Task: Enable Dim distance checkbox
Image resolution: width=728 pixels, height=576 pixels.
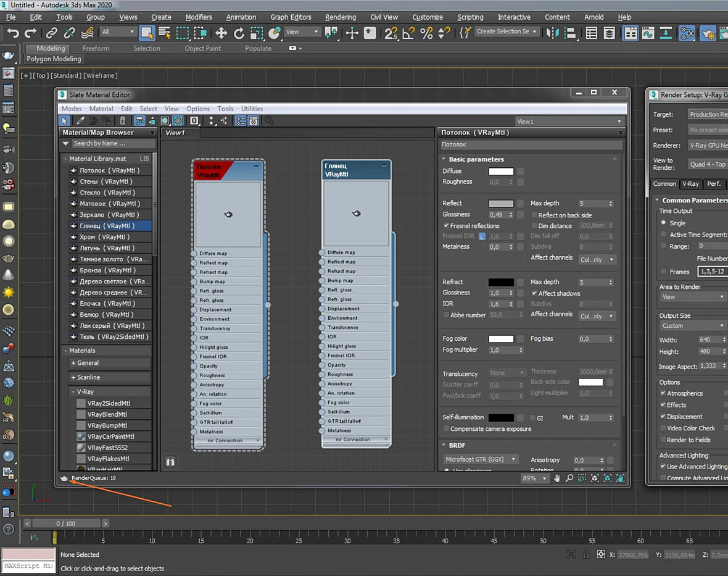Action: [x=534, y=226]
